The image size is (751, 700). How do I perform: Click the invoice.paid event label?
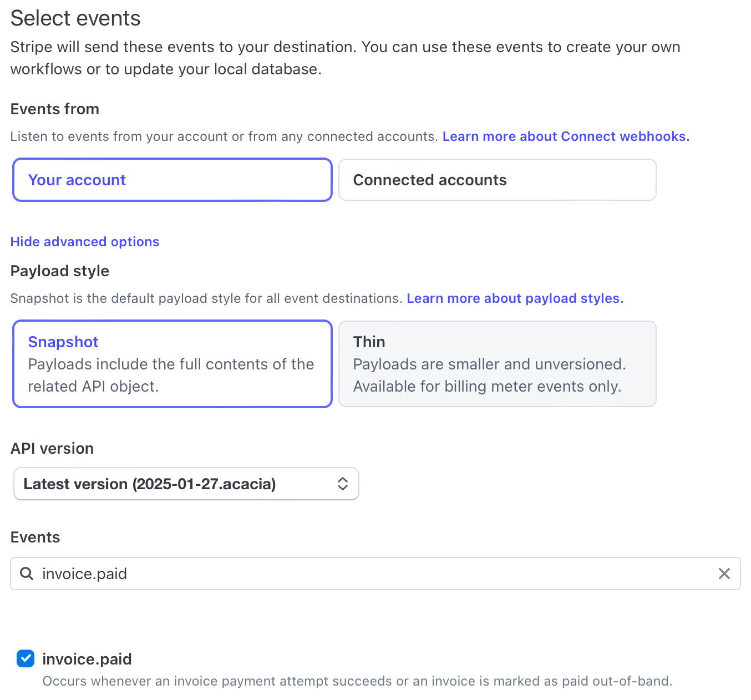(x=87, y=659)
